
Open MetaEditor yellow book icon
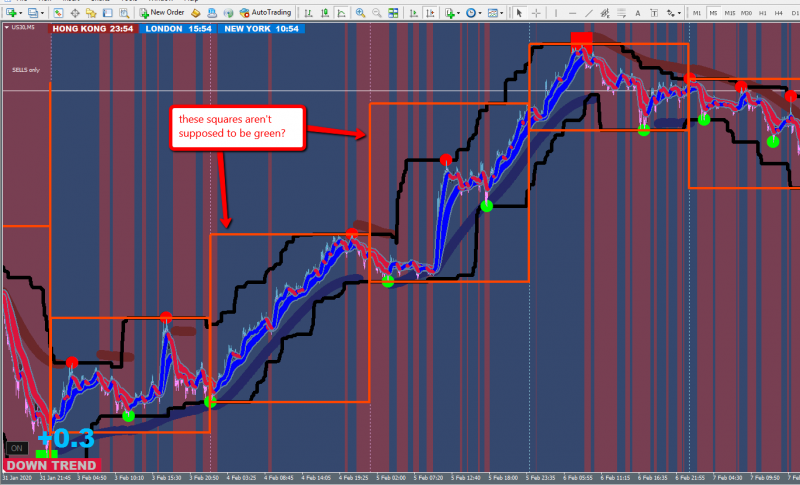pos(195,13)
